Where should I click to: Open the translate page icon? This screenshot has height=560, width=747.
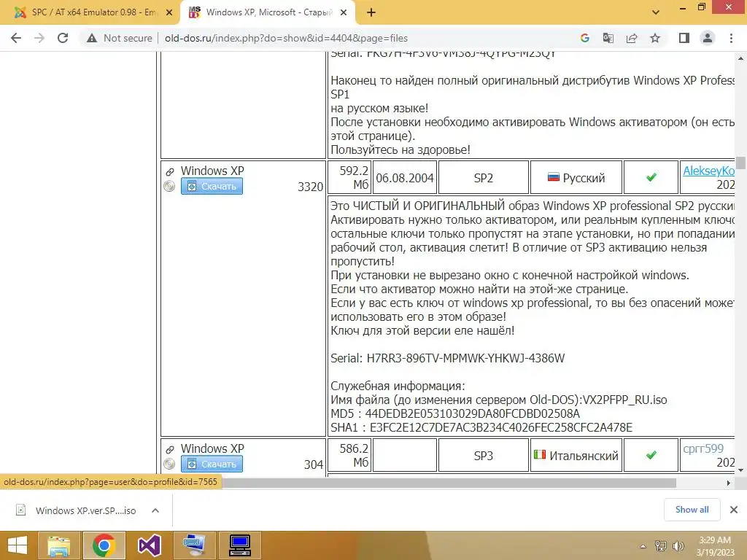[x=608, y=38]
